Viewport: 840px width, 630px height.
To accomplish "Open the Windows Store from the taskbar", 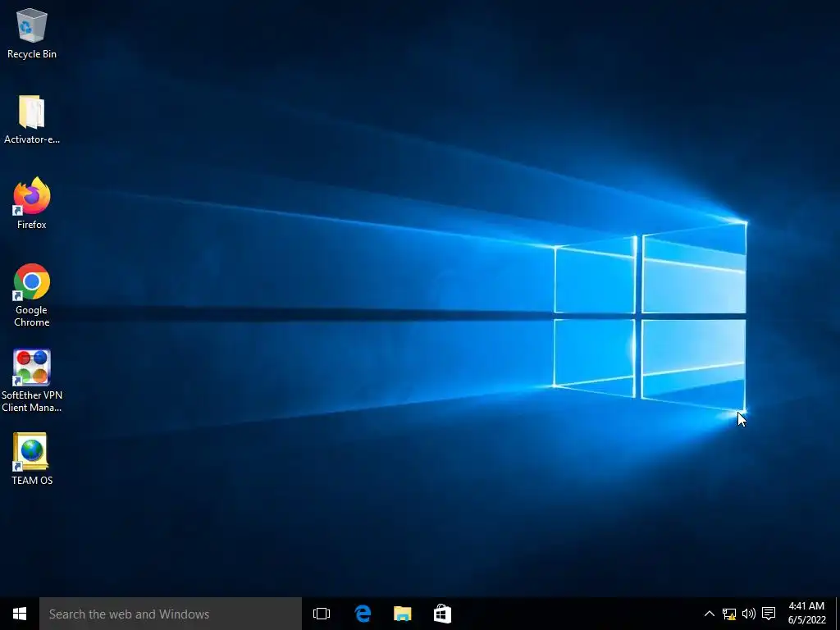I will point(442,614).
